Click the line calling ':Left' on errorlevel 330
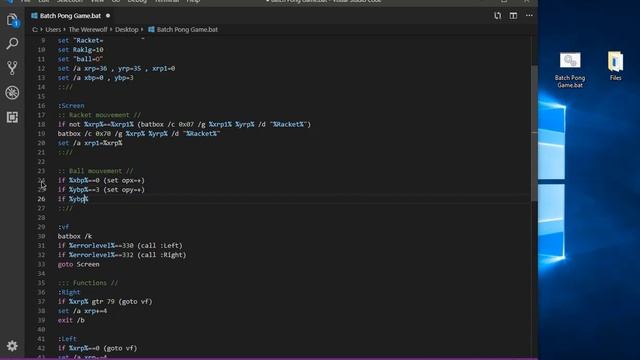 (x=120, y=246)
